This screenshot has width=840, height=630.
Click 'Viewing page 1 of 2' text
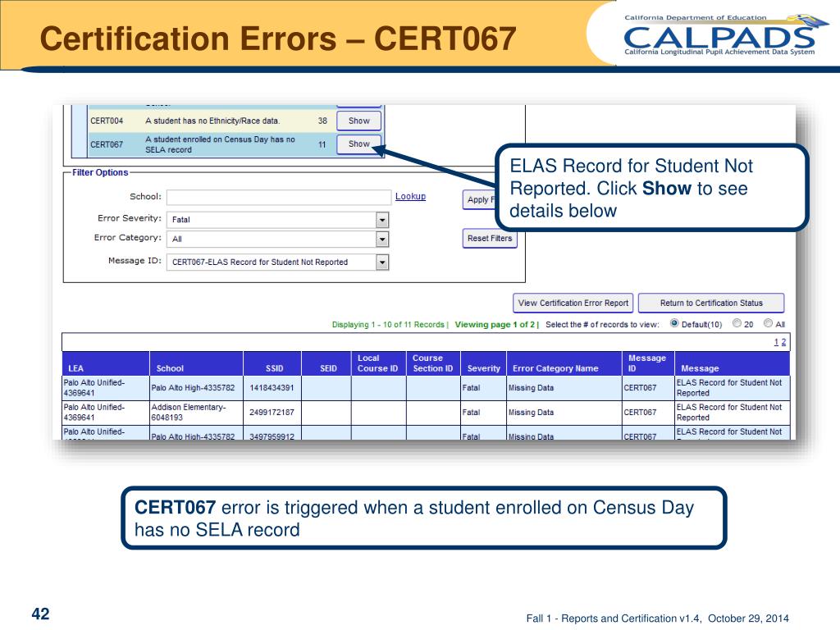[x=495, y=325]
